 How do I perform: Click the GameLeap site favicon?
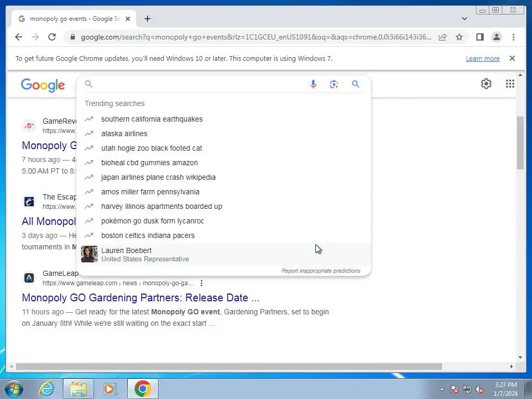pyautogui.click(x=29, y=278)
